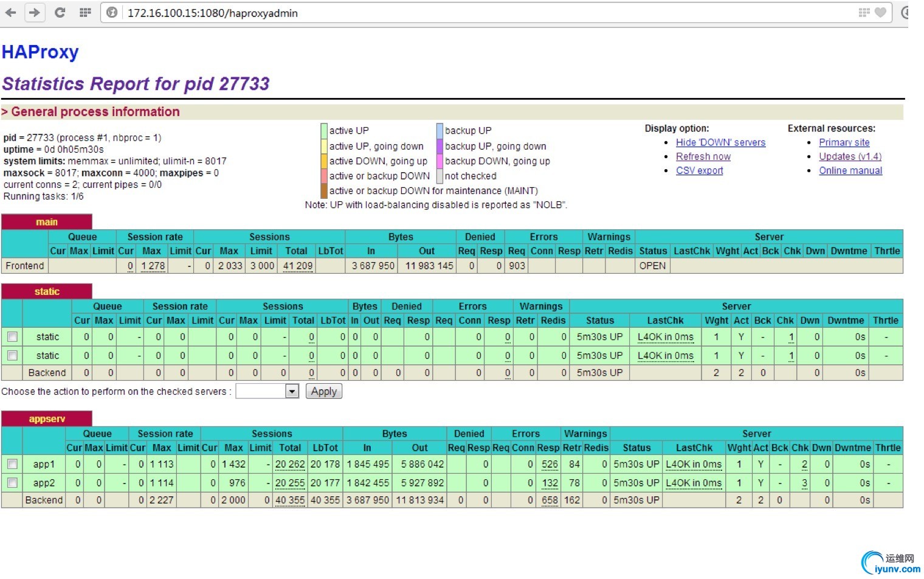Open the apps grid icon in toolbar
Screen dimensions: 924x579
coord(85,12)
